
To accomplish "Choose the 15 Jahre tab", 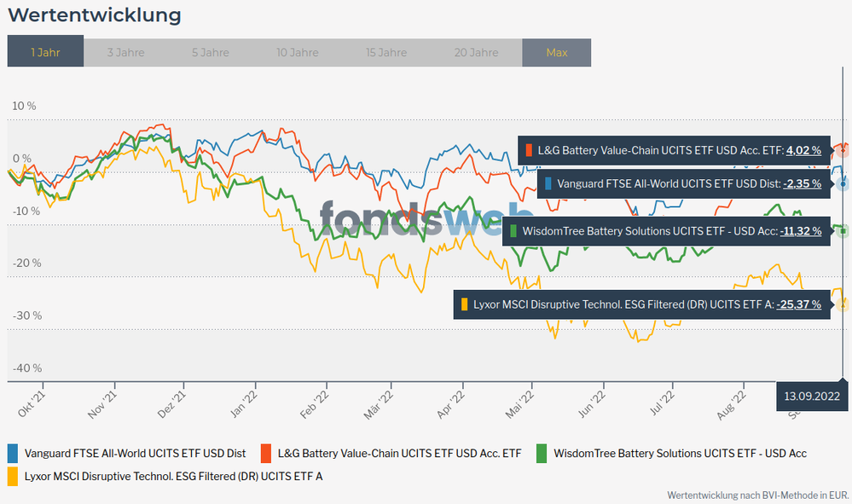I will coord(386,52).
